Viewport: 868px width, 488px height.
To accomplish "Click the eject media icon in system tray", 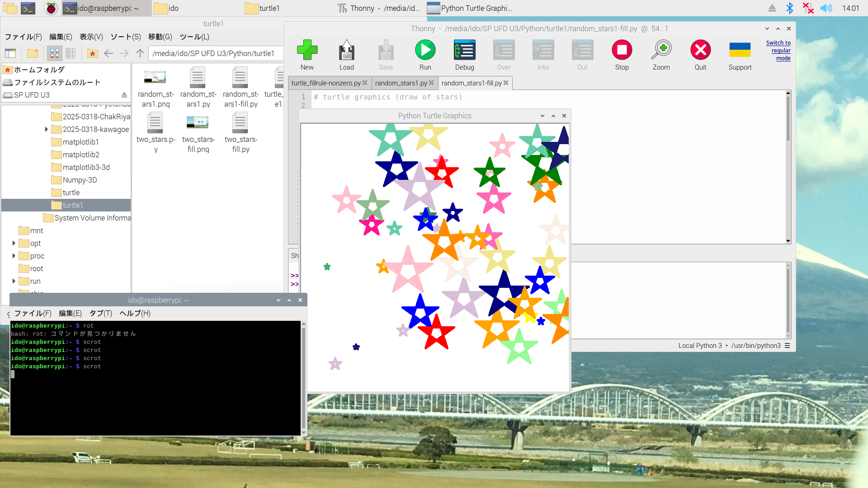I will coord(772,8).
